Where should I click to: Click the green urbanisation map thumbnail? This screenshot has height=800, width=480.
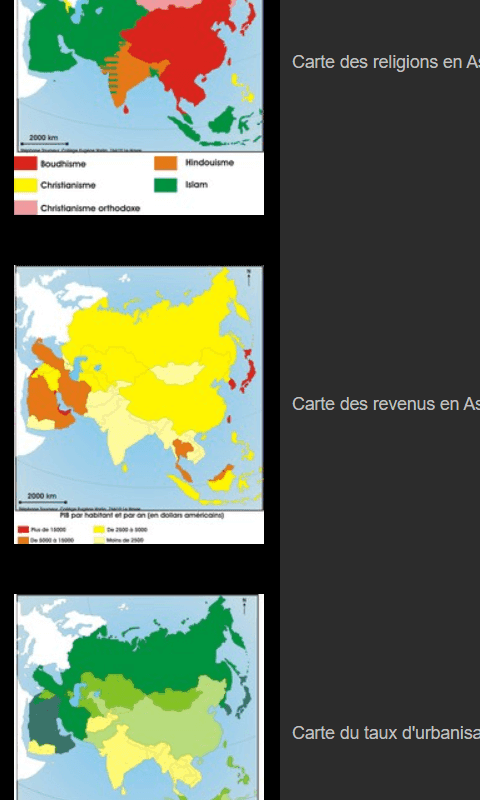(x=139, y=697)
